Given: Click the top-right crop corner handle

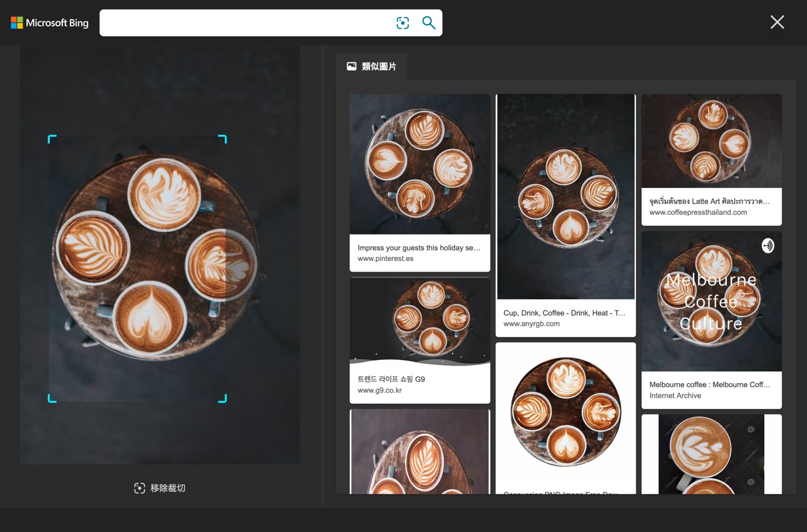Looking at the screenshot, I should [x=223, y=138].
